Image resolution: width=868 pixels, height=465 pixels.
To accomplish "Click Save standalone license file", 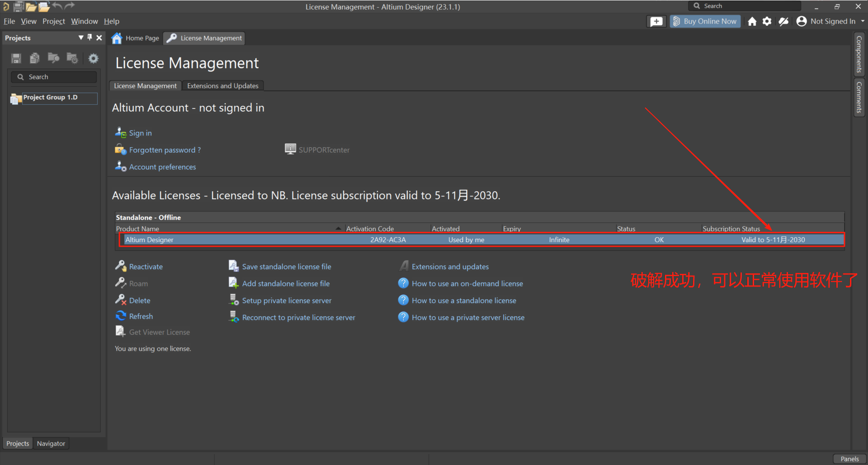I will (286, 267).
